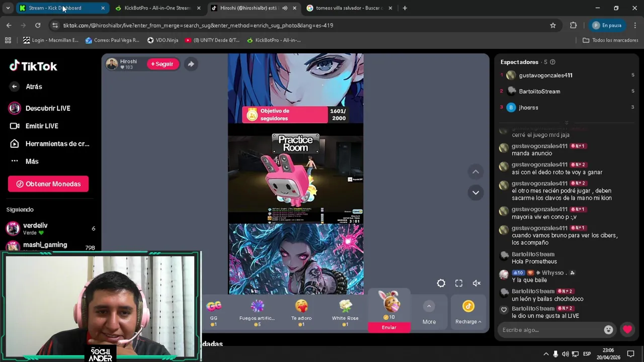
Task: Open Login - Macmillan bookmark
Action: 51,40
